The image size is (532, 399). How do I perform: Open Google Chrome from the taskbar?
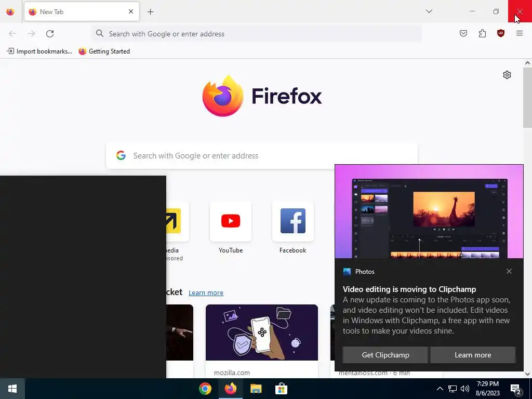[205, 389]
